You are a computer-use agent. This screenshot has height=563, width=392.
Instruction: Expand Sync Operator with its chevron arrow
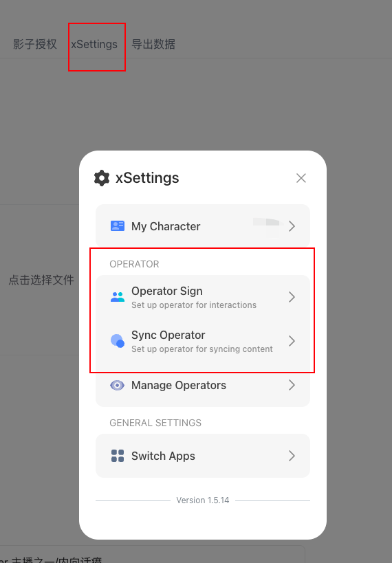click(x=292, y=341)
